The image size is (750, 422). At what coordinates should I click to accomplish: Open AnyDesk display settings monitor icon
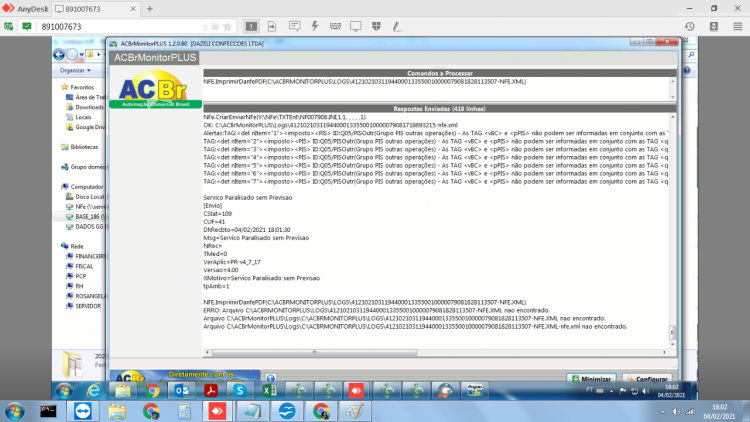click(355, 26)
